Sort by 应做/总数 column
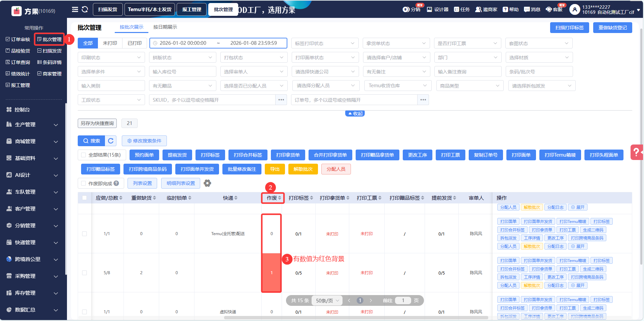 [x=121, y=198]
